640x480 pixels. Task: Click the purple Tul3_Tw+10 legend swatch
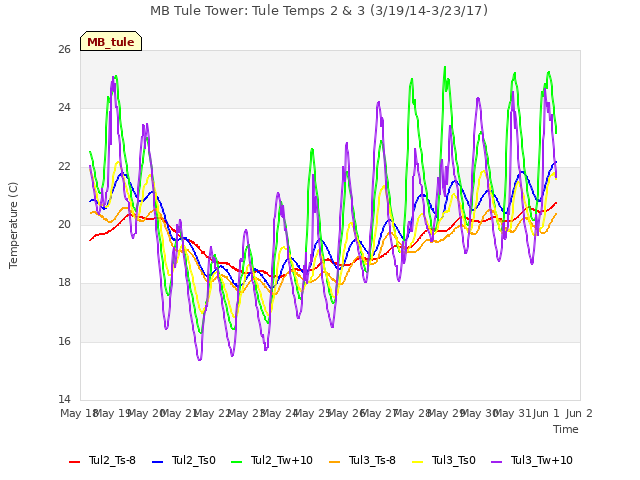click(497, 462)
